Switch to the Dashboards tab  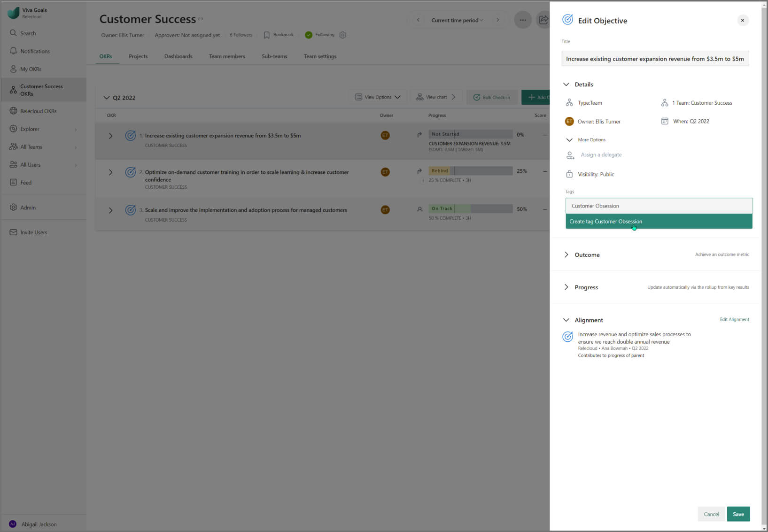(x=178, y=56)
